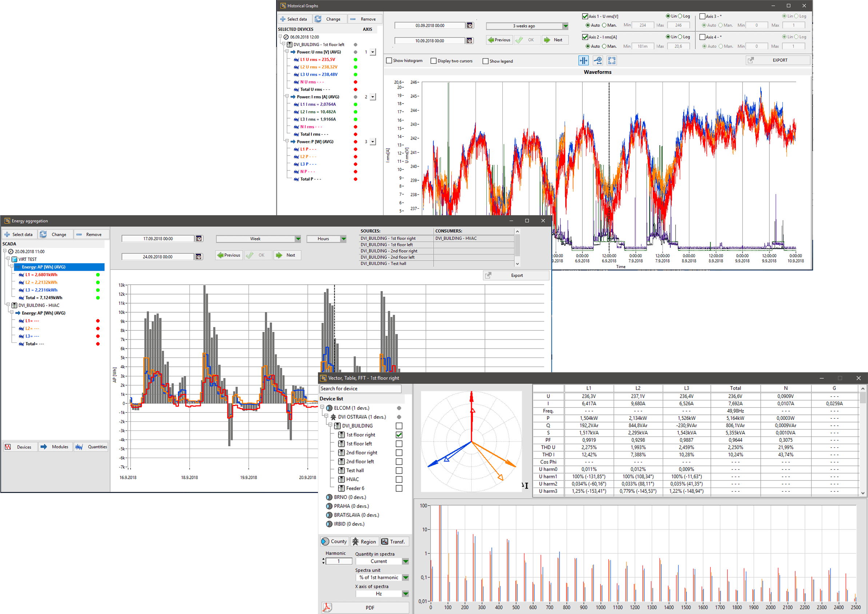Click the fit-to-full-view icon above Waveforms

[612, 60]
